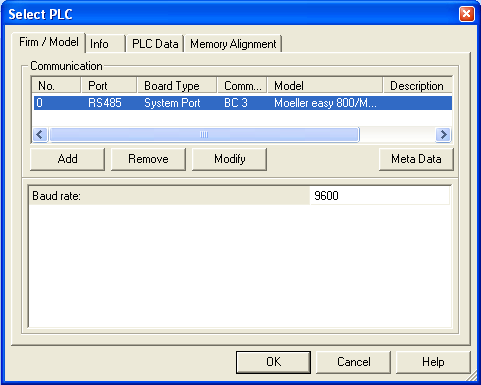Click the Baud rate label
Image resolution: width=481 pixels, height=385 pixels.
click(56, 196)
